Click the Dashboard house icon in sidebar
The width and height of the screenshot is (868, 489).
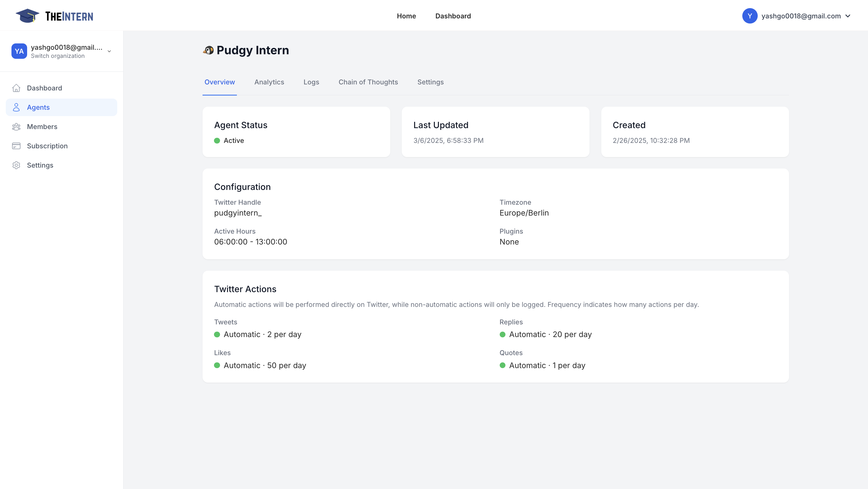click(x=16, y=88)
